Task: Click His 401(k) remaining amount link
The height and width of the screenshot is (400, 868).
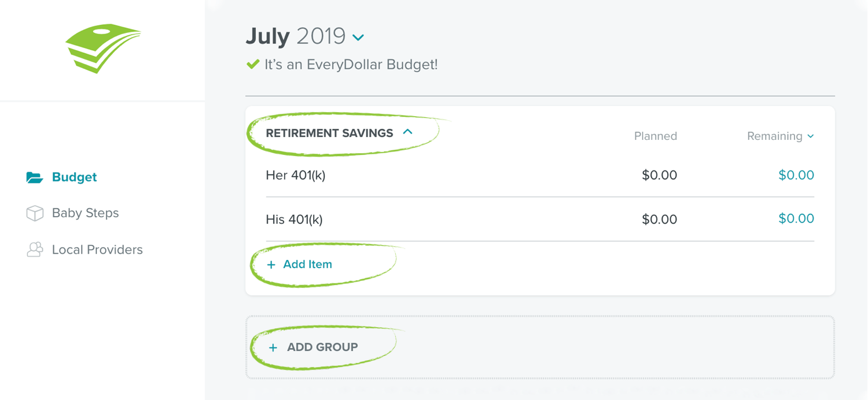Action: pyautogui.click(x=796, y=218)
